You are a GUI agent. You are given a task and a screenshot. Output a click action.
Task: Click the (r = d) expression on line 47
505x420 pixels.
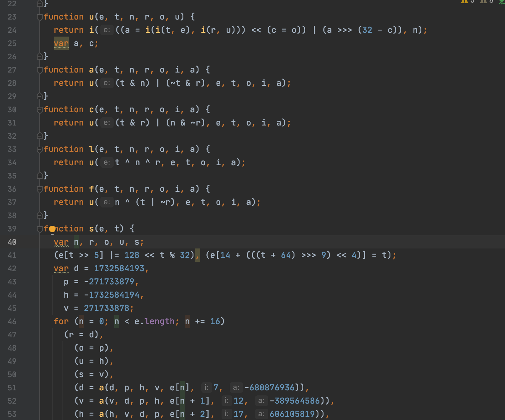tap(81, 335)
